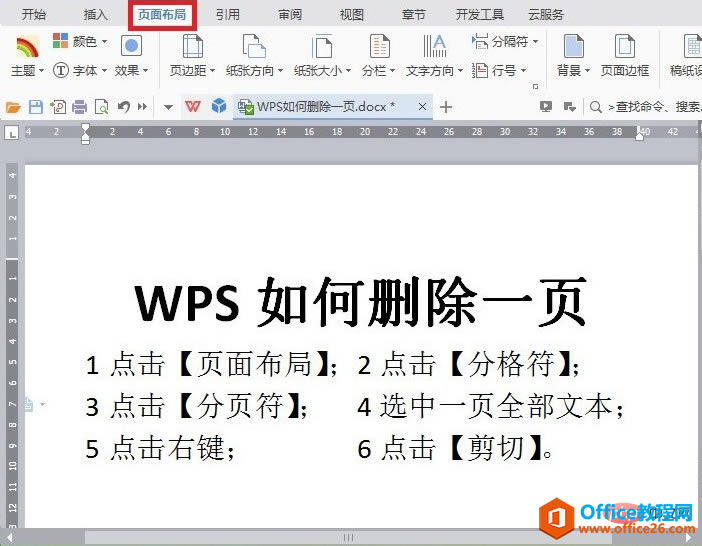Click the red WPS home icon
The height and width of the screenshot is (546, 702).
(193, 107)
